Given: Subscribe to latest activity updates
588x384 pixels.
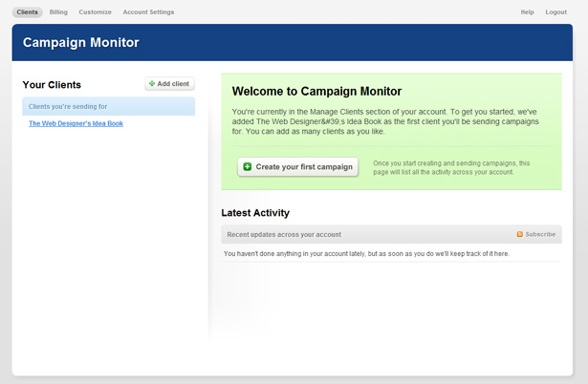Looking at the screenshot, I should [x=540, y=234].
